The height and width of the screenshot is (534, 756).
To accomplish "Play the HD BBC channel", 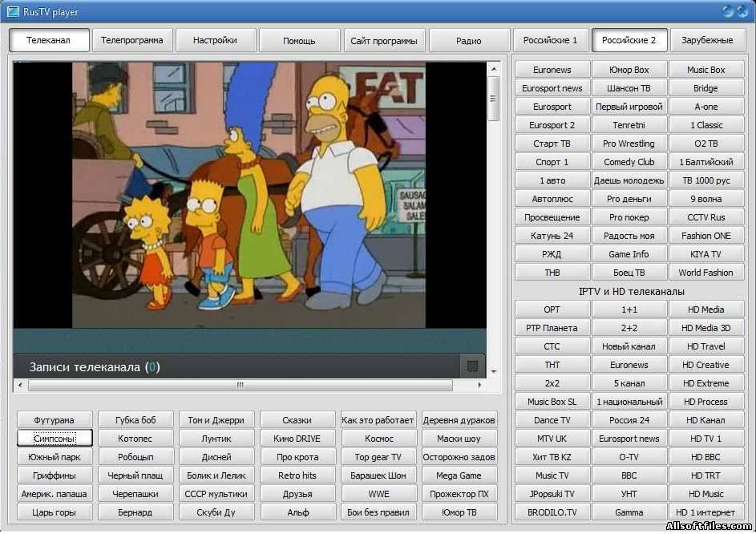I will tap(705, 456).
